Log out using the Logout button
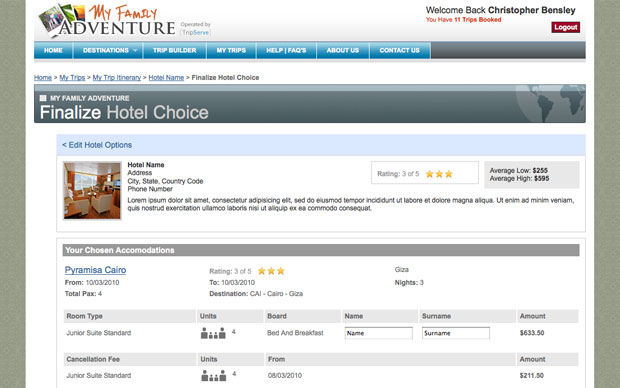 coord(565,27)
